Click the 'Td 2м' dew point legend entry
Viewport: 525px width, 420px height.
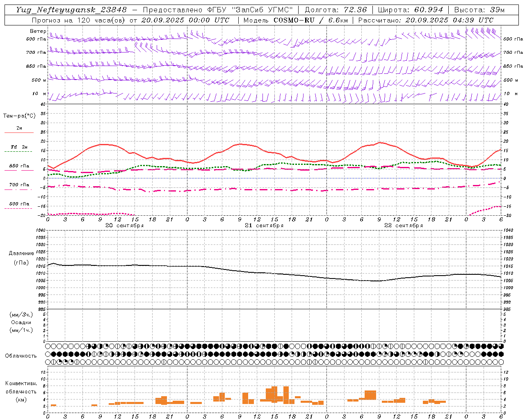(19, 147)
